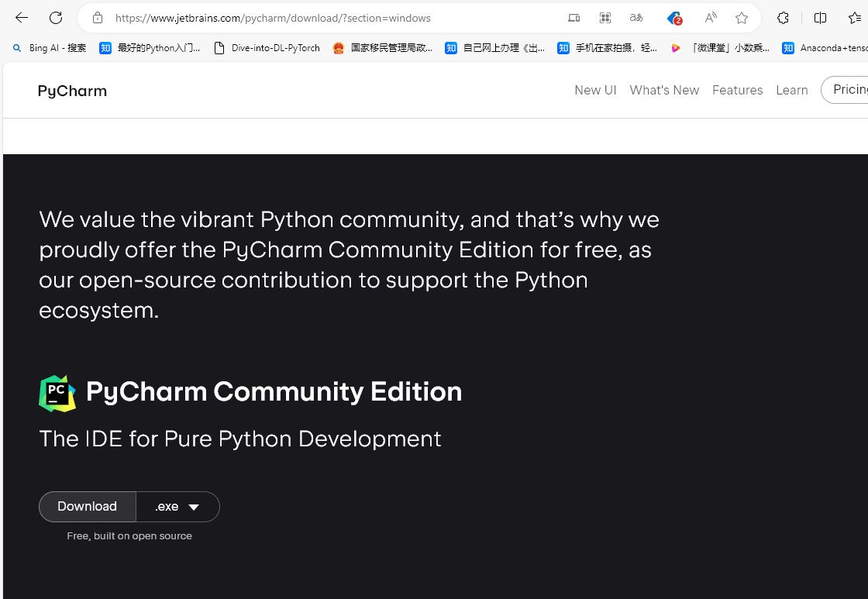Viewport: 868px width, 599px height.
Task: Click the read aloud icon
Action: click(x=710, y=18)
